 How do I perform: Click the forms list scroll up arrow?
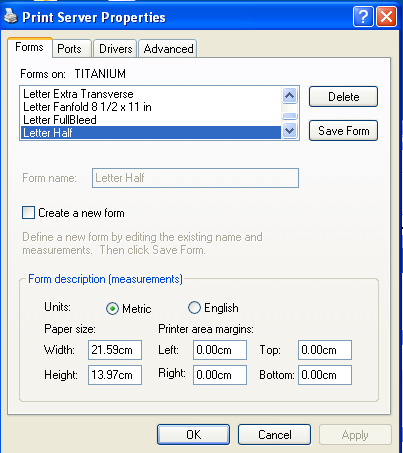click(x=289, y=96)
